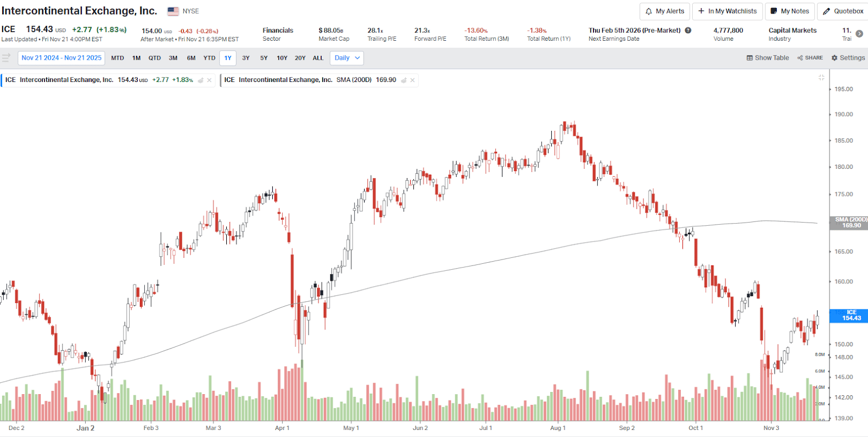The height and width of the screenshot is (437, 868).
Task: Open the date range Nov 21 2024 - Nov 21 2025 field
Action: point(61,58)
